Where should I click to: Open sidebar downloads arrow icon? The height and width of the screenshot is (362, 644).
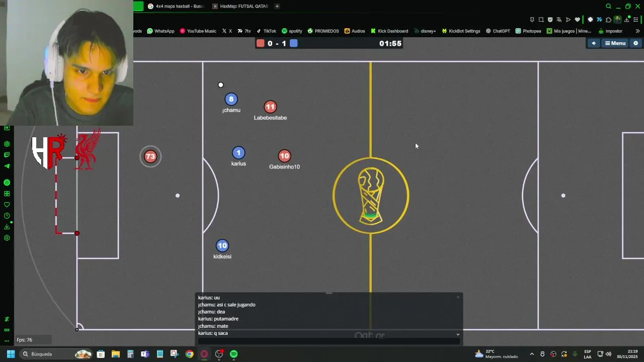(7, 227)
